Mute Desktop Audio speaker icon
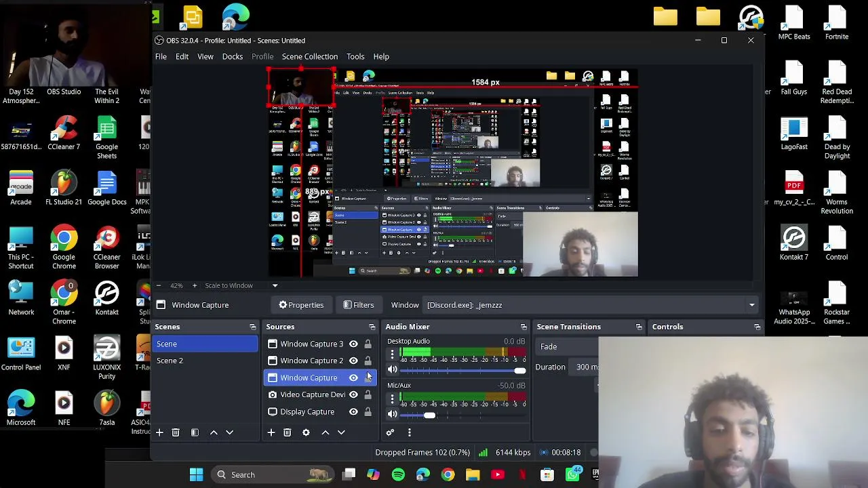 click(x=392, y=370)
